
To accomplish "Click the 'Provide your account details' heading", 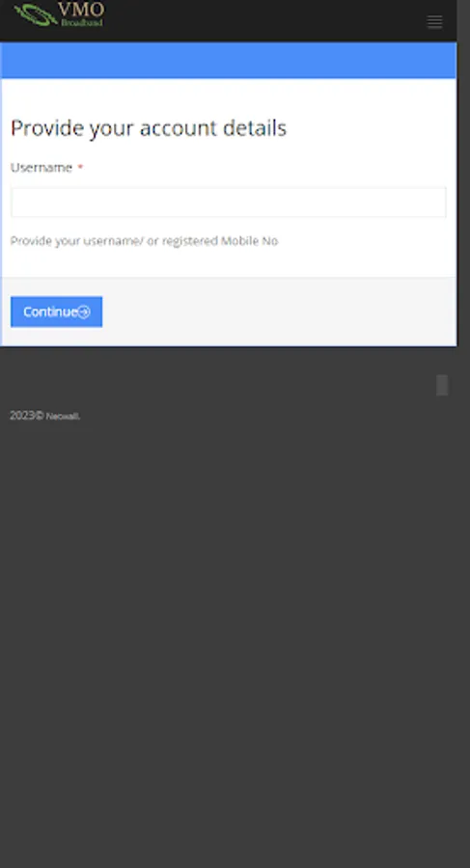I will coord(149,128).
